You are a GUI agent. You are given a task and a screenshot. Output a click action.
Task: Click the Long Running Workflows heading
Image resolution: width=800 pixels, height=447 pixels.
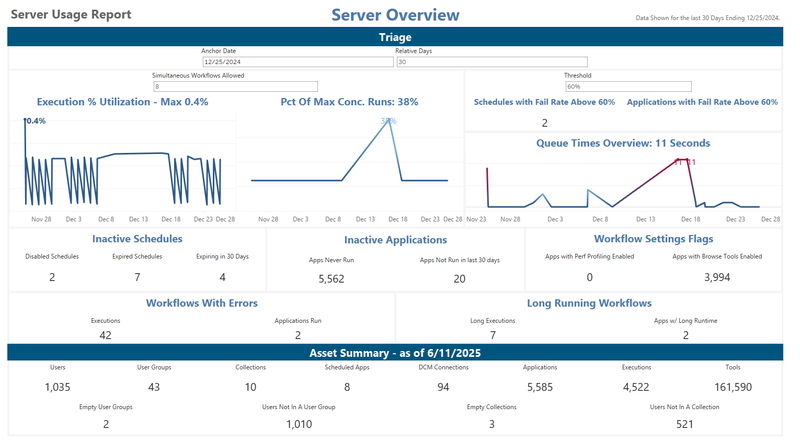click(589, 303)
